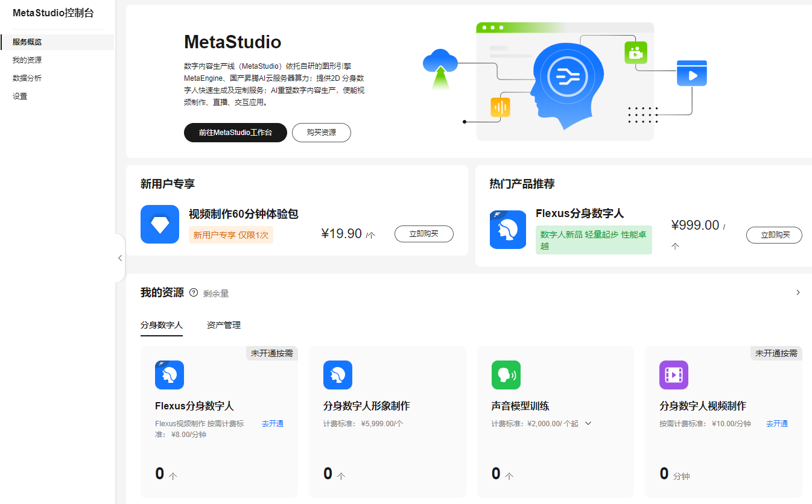Viewport: 812px width, 504px height.
Task: Click the 视频制作60分钟体验包 title
Action: pyautogui.click(x=244, y=214)
